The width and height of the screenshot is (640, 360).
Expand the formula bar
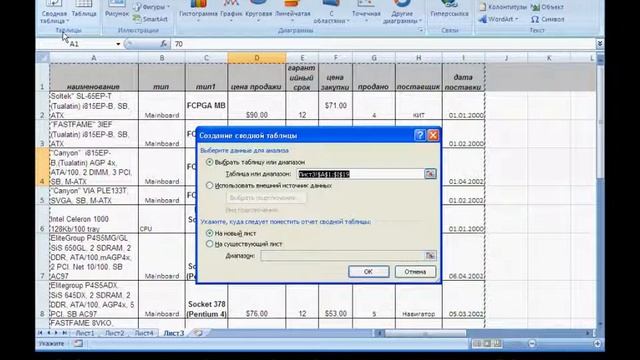[600, 44]
